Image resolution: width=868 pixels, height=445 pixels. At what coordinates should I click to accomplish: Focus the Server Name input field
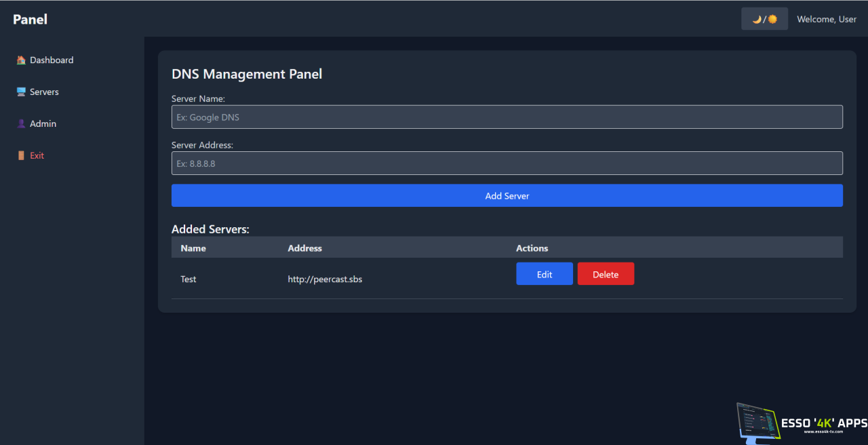(x=507, y=117)
